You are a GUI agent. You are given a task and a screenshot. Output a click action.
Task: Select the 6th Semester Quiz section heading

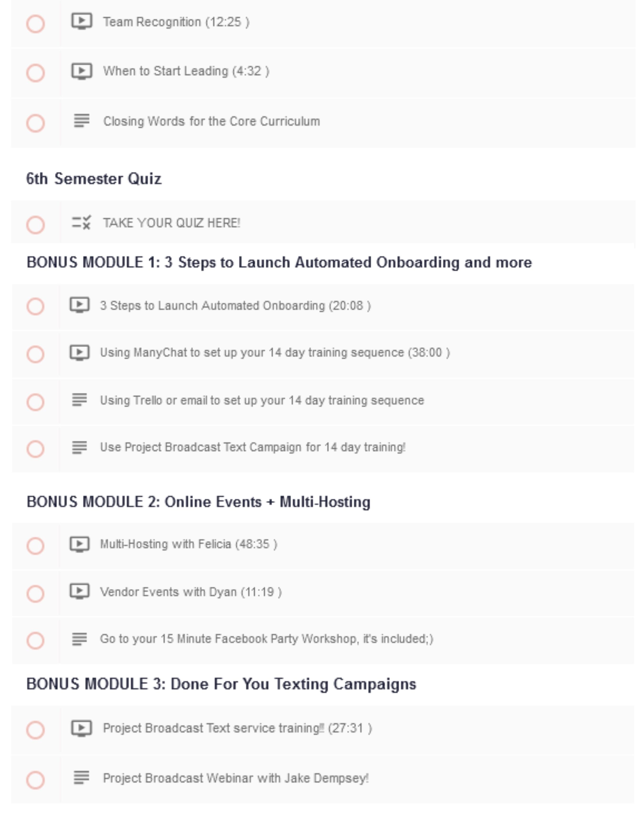click(94, 178)
